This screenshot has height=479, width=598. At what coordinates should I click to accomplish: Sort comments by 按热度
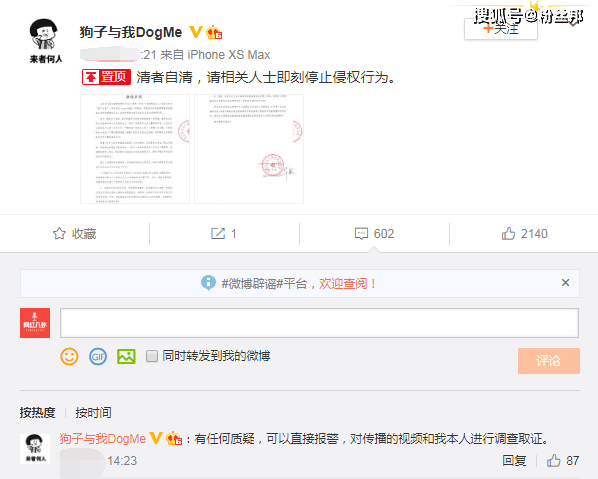(x=37, y=413)
